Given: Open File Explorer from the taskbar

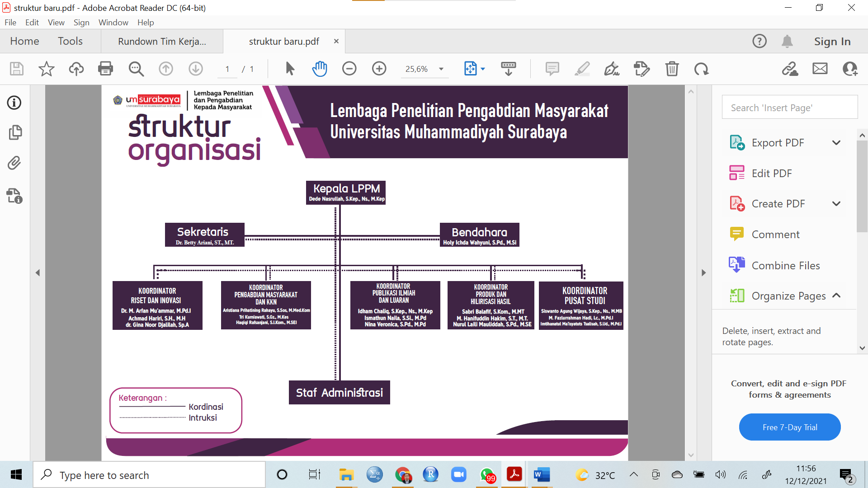Looking at the screenshot, I should coord(346,474).
